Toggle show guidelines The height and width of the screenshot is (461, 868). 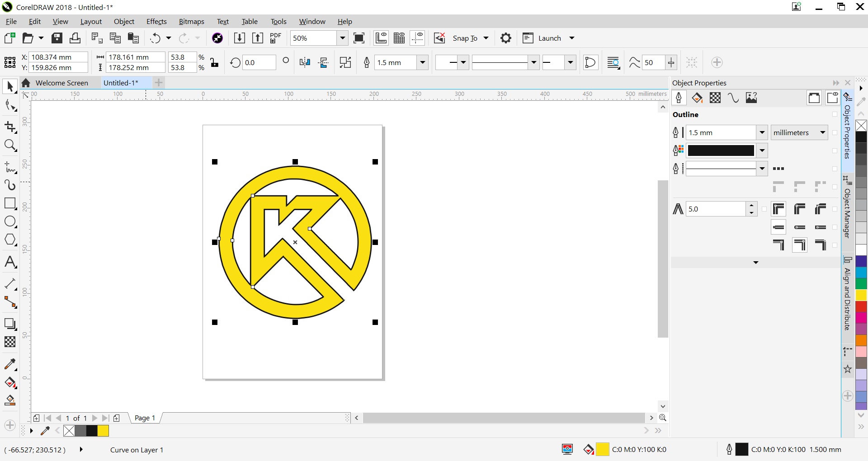pyautogui.click(x=418, y=38)
